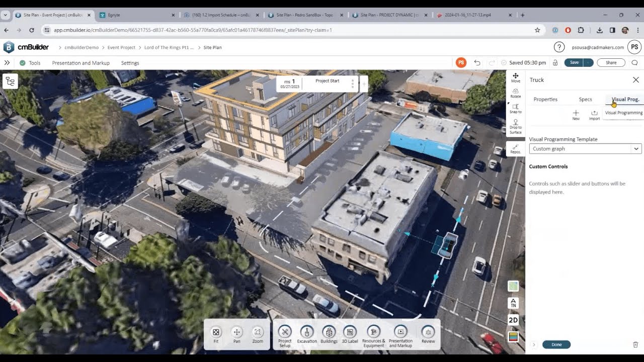This screenshot has width=644, height=362.
Task: Open Resources & Equipment
Action: (x=373, y=336)
